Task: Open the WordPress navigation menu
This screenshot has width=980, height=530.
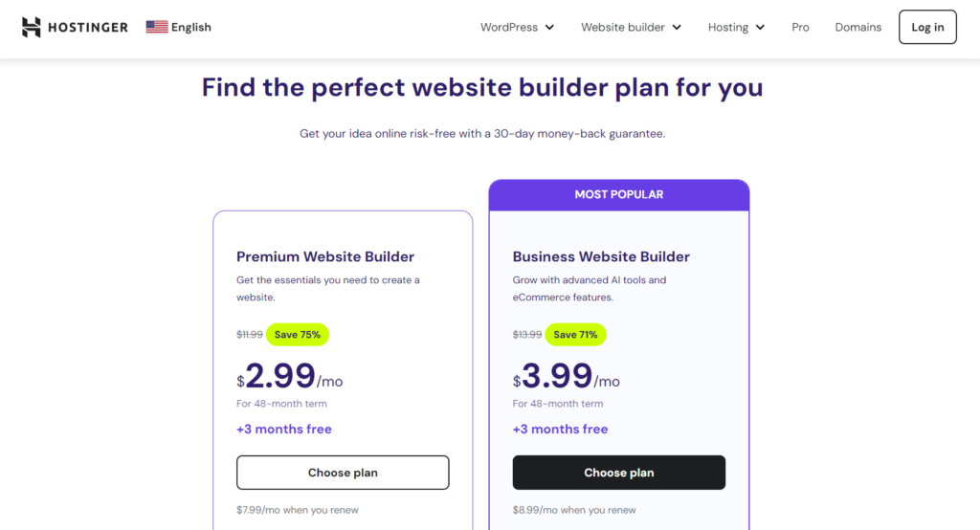Action: pyautogui.click(x=517, y=28)
